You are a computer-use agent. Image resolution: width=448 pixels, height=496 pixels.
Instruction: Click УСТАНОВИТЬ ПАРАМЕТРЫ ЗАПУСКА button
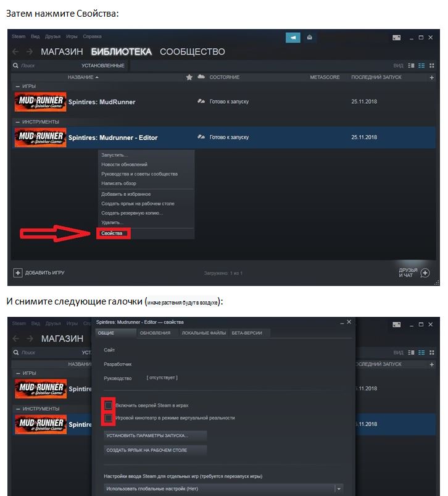156,435
